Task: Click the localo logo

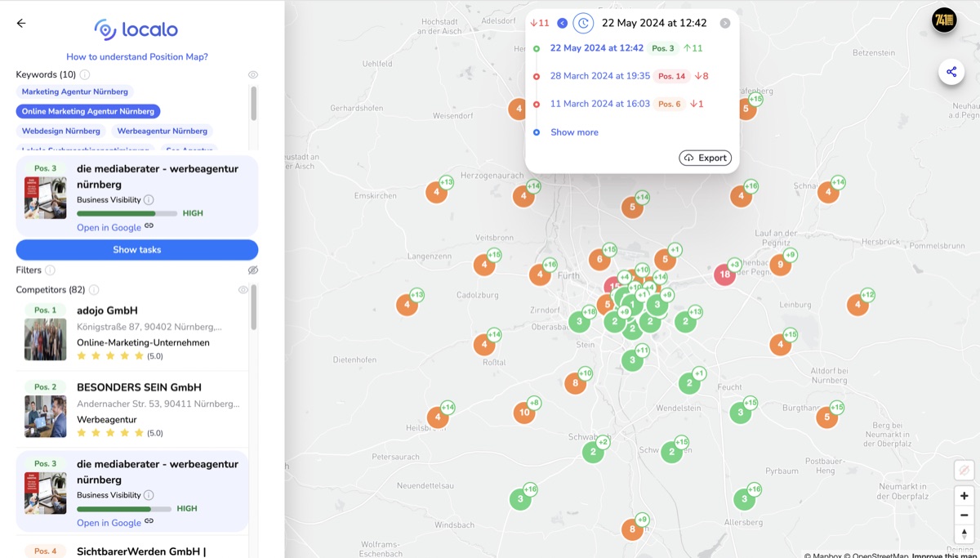Action: (x=136, y=30)
